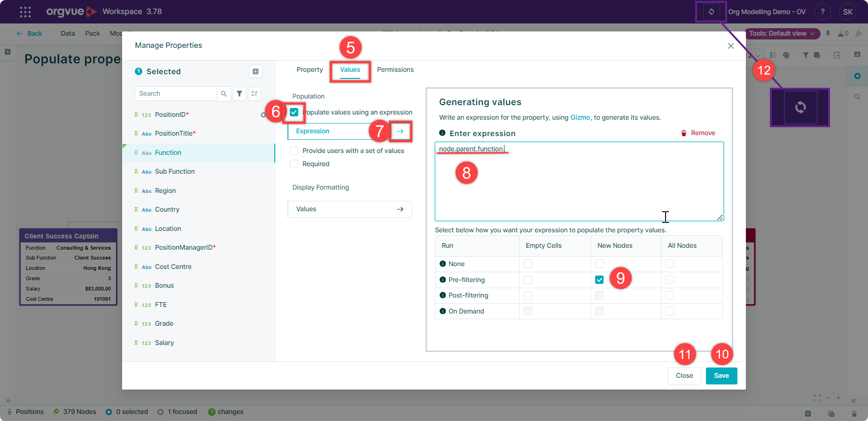Open the Data menu
Image resolution: width=868 pixels, height=421 pixels.
68,33
